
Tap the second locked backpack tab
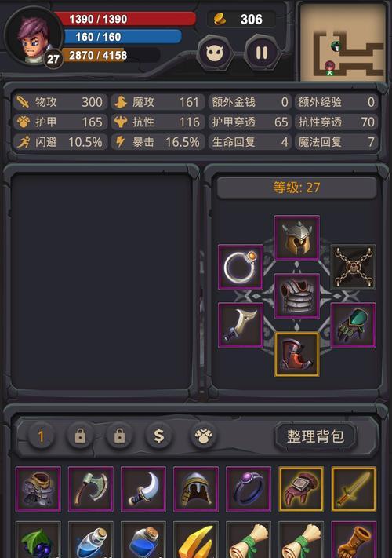coord(119,436)
